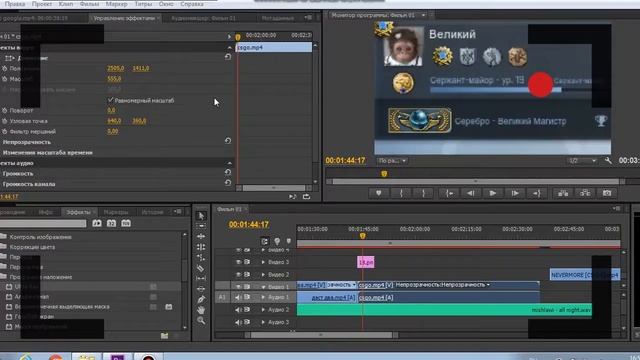Select the Hand tool
Image resolution: width=640 pixels, height=360 pixels.
click(201, 310)
